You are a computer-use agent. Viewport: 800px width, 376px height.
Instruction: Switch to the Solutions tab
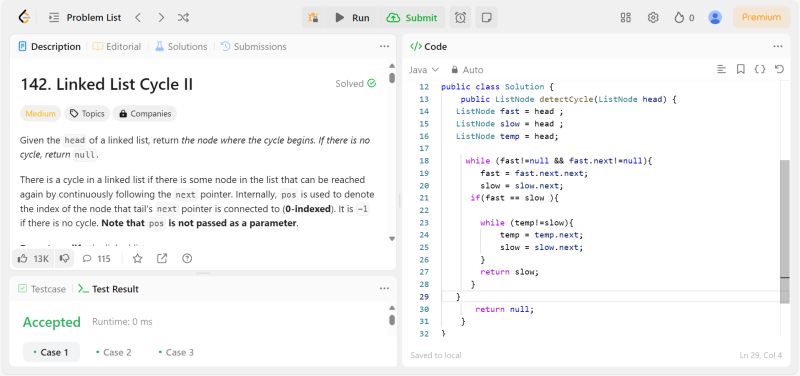coord(181,46)
